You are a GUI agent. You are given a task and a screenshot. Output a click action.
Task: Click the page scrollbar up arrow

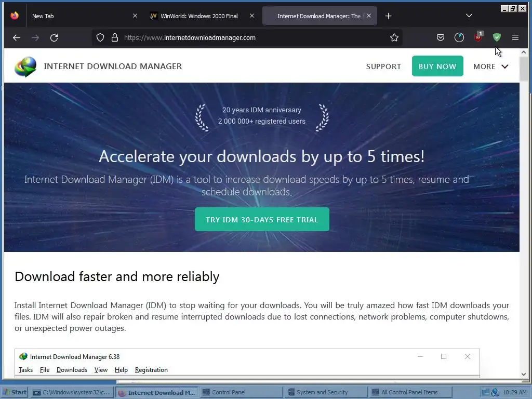coord(523,52)
